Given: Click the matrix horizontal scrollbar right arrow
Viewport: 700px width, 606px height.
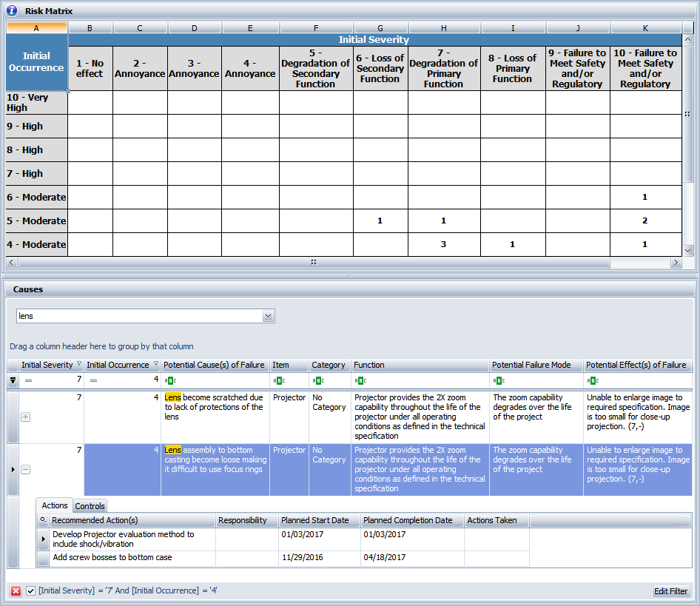Looking at the screenshot, I should [676, 263].
